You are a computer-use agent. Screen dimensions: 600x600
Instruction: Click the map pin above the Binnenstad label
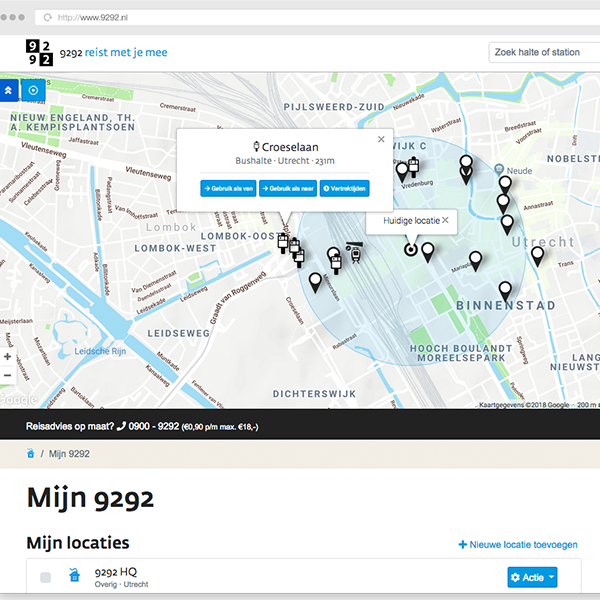505,292
